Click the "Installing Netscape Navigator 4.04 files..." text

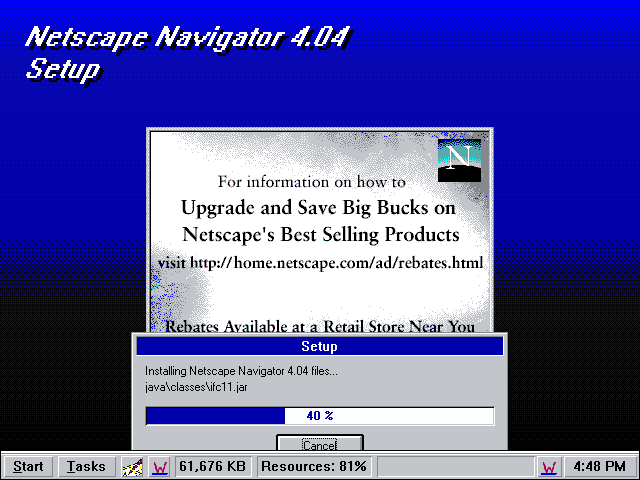pos(241,372)
